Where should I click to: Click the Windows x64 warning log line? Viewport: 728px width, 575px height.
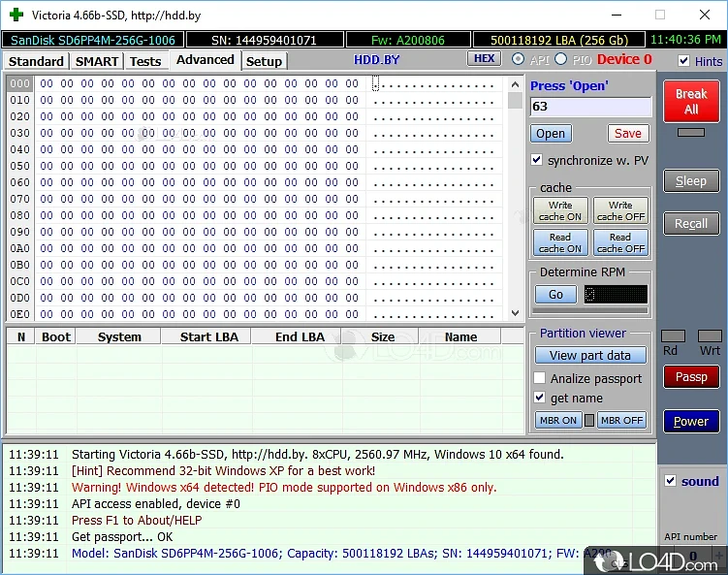[284, 487]
